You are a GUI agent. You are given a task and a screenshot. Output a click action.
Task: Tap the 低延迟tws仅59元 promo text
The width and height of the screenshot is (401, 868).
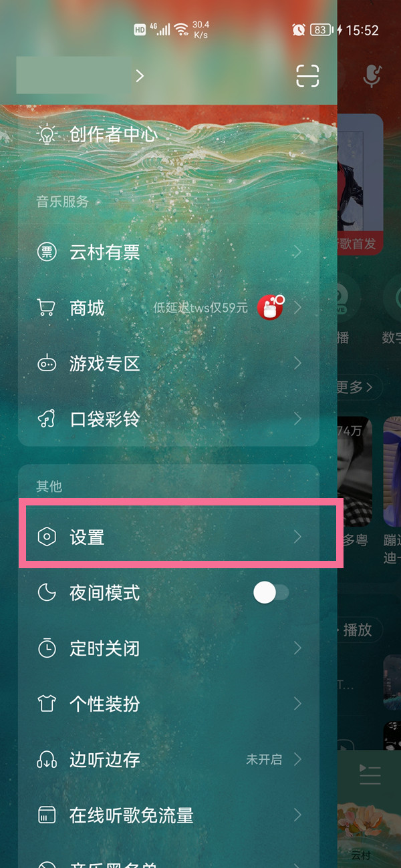pos(200,308)
